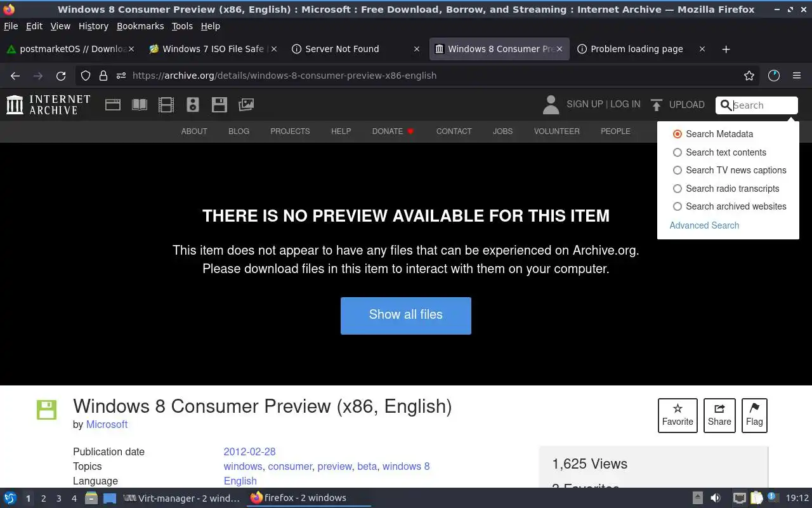812x508 pixels.
Task: Click PROJECTS in the navigation bar
Action: click(x=290, y=131)
